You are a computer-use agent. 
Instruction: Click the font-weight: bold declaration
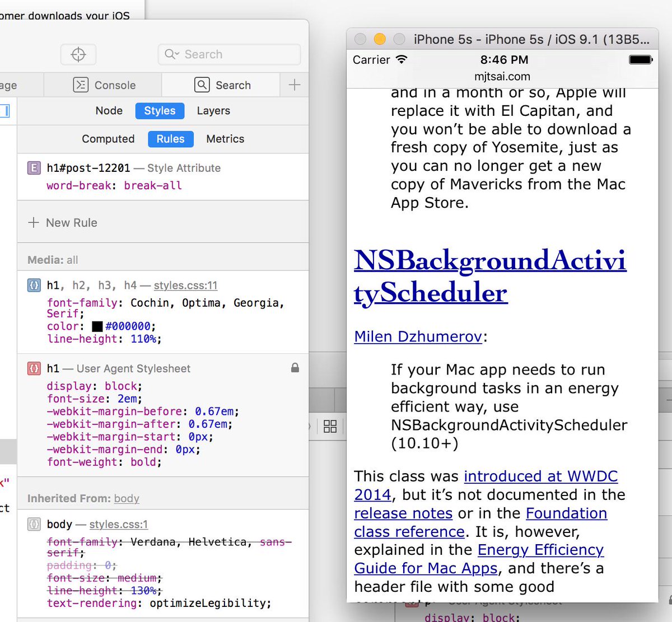[x=104, y=462]
